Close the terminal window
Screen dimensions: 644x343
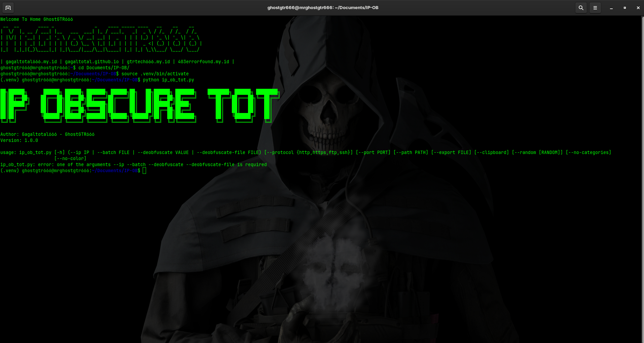[x=638, y=8]
